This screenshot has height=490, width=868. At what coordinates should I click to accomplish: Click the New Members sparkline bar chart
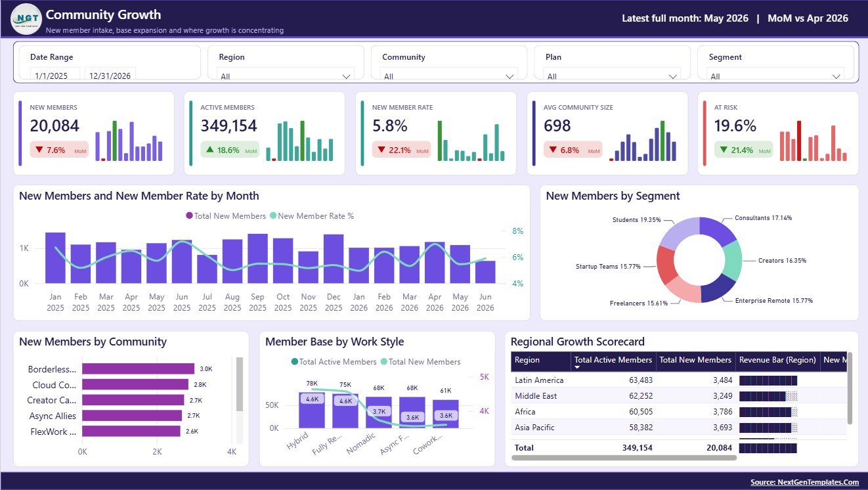tap(129, 141)
